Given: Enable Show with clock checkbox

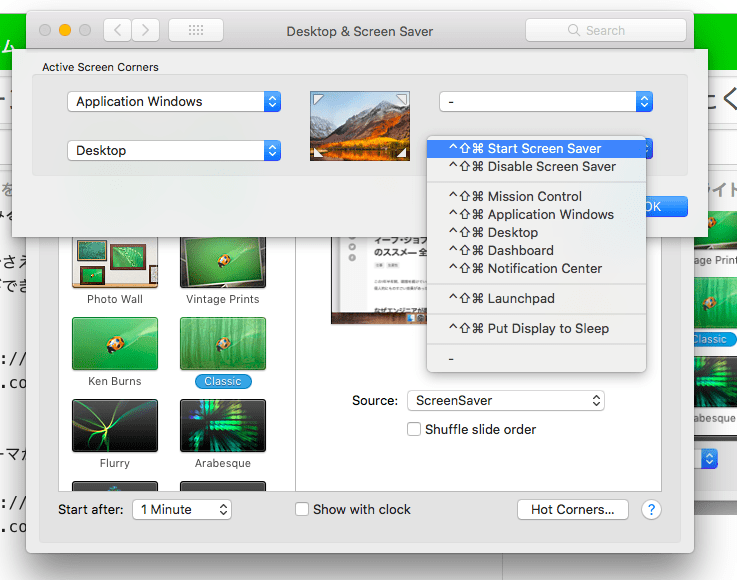Looking at the screenshot, I should (x=302, y=509).
